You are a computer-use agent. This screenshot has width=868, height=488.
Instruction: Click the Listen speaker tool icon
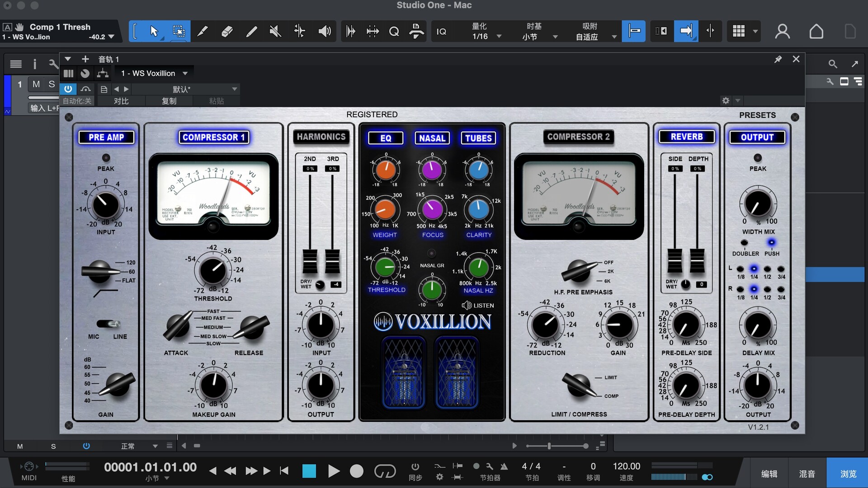[324, 31]
